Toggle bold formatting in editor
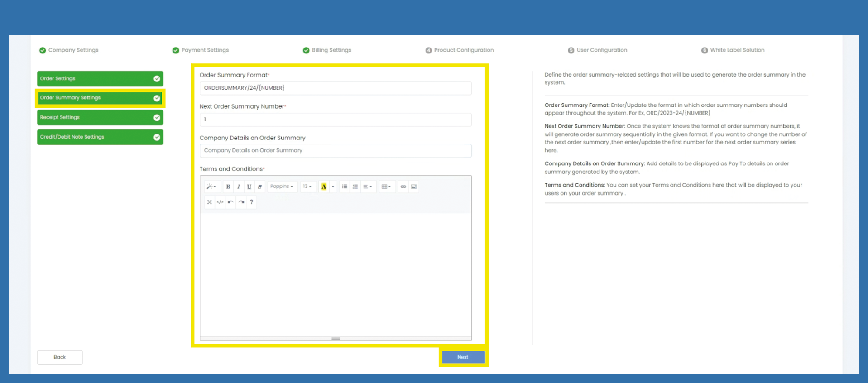Viewport: 868px width, 383px height. 228,187
